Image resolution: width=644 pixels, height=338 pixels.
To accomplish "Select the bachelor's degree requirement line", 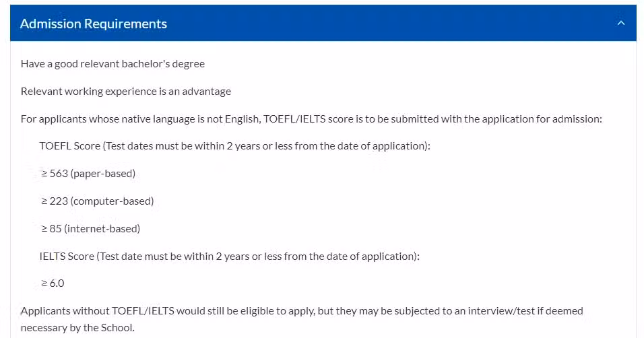I will (112, 64).
